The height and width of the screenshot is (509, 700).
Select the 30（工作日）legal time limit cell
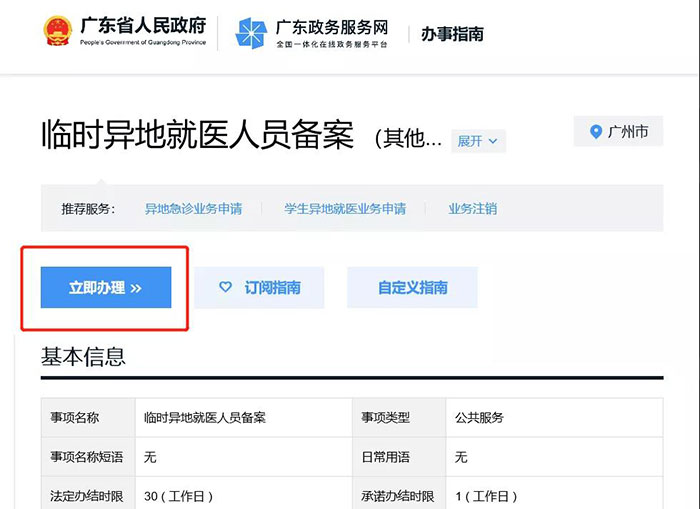[179, 496]
